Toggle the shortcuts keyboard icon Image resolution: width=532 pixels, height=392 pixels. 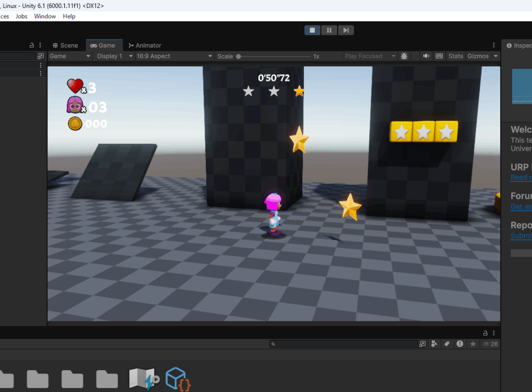point(439,56)
